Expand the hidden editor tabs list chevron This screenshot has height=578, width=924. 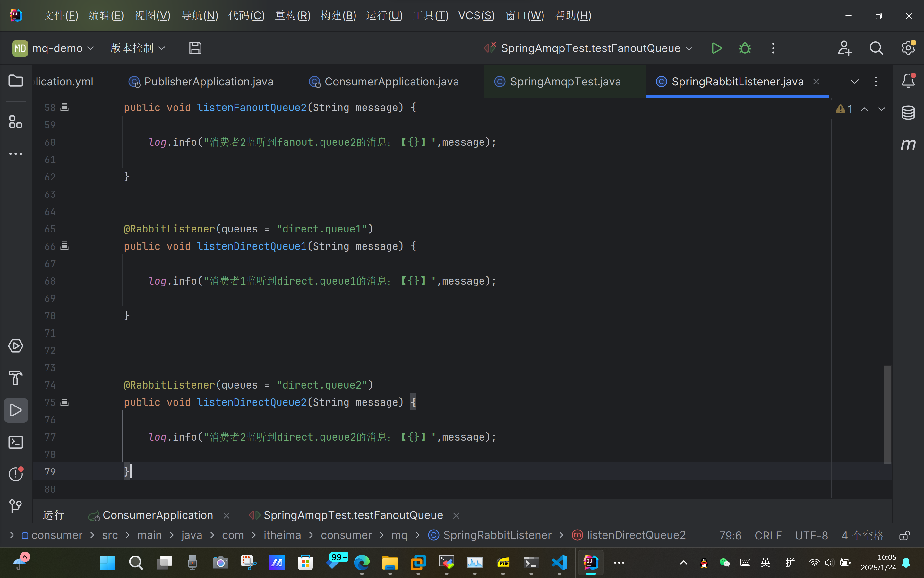tap(855, 82)
